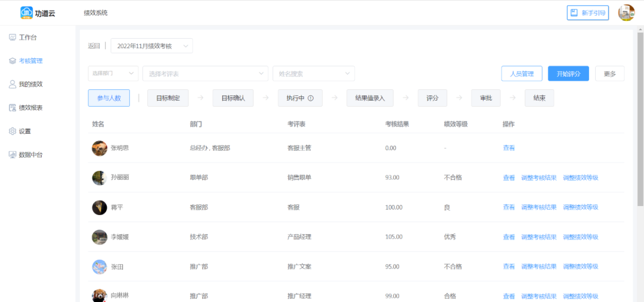
Task: Click the vertical scrollbar on the right
Action: (640, 119)
